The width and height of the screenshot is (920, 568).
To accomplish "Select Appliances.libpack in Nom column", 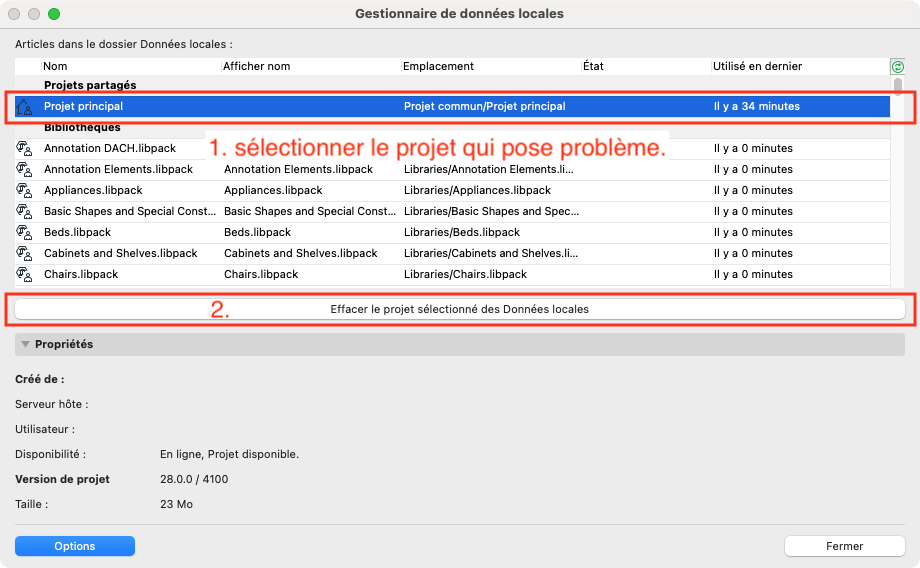I will click(93, 191).
